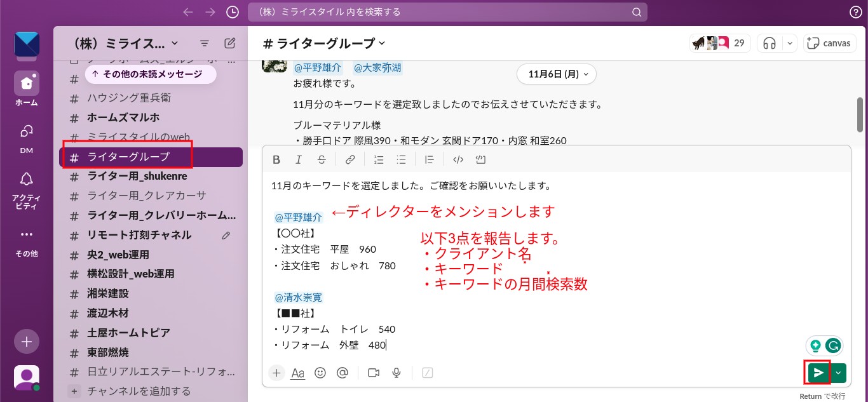Toggle the Aa formatting toolbar visibility

[x=297, y=373]
